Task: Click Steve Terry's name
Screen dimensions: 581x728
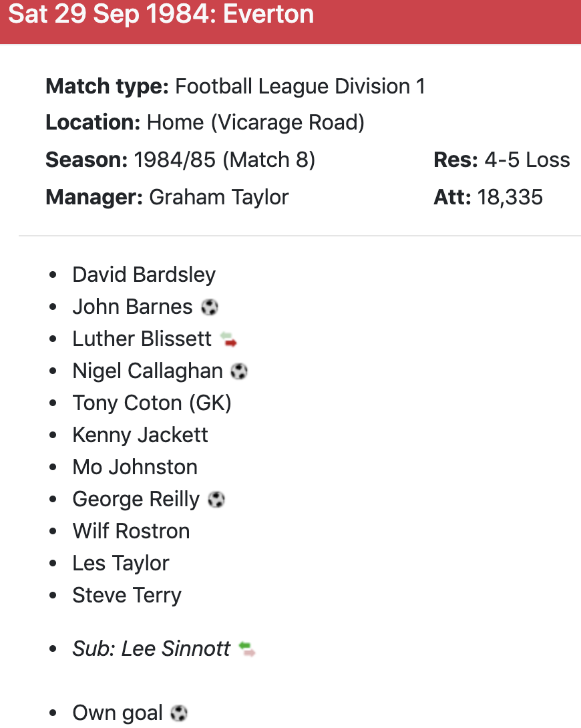Action: click(x=127, y=596)
